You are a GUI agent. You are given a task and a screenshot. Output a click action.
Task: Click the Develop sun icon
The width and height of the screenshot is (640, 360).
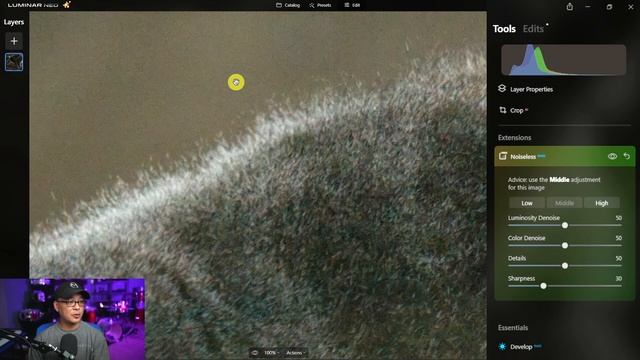(502, 347)
